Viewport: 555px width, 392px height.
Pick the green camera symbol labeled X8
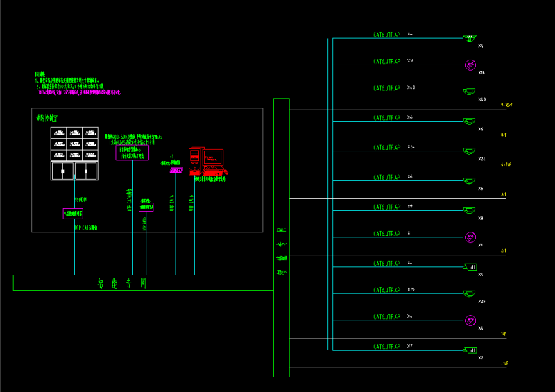click(x=469, y=210)
